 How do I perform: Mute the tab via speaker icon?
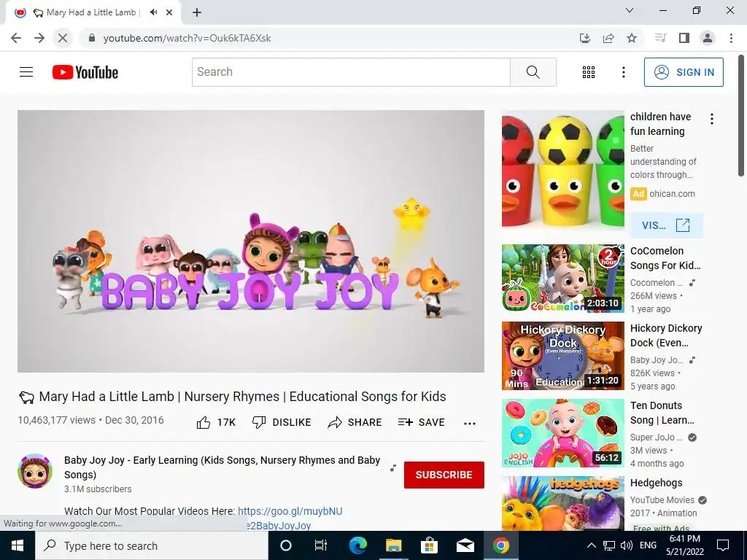coord(153,12)
